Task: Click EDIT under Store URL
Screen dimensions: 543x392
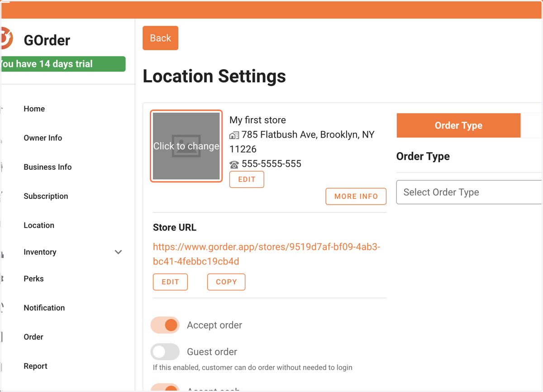Action: [x=170, y=282]
